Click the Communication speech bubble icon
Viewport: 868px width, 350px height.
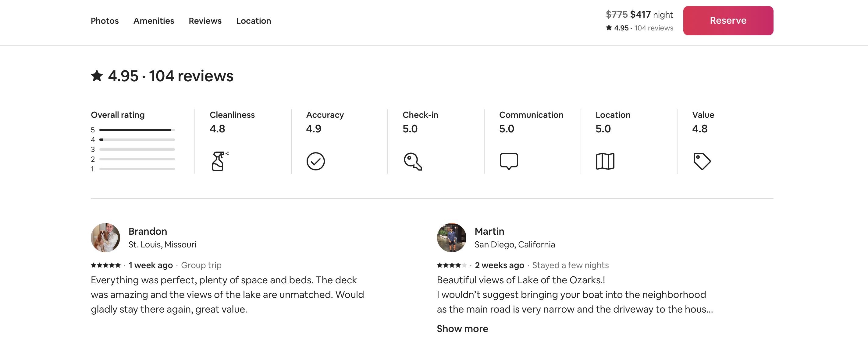pos(508,161)
